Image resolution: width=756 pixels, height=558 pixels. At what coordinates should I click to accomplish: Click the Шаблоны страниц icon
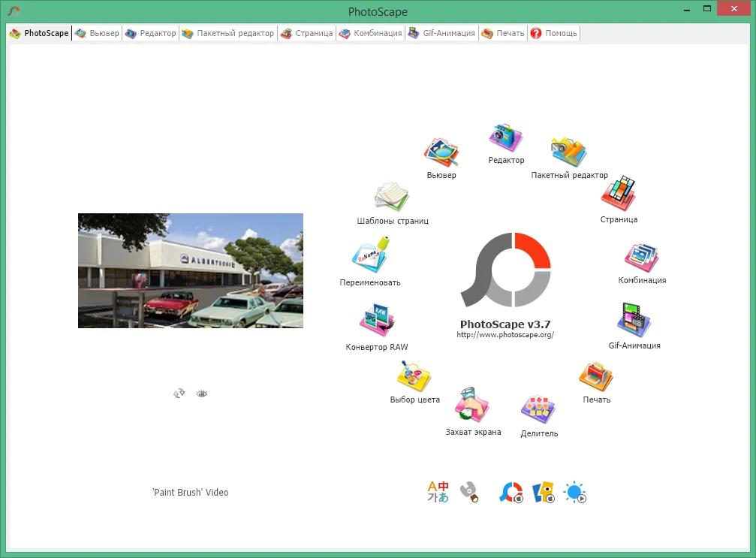(x=392, y=198)
